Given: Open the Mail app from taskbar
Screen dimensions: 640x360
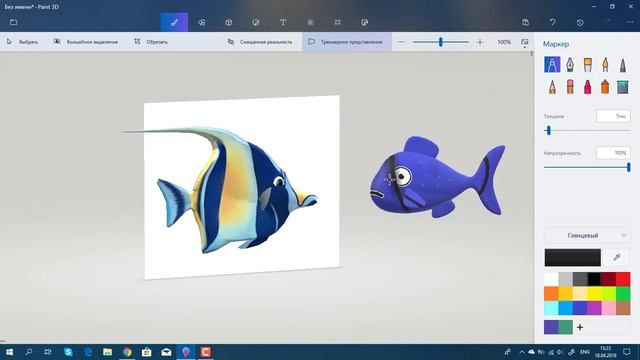Looking at the screenshot, I should [x=166, y=352].
